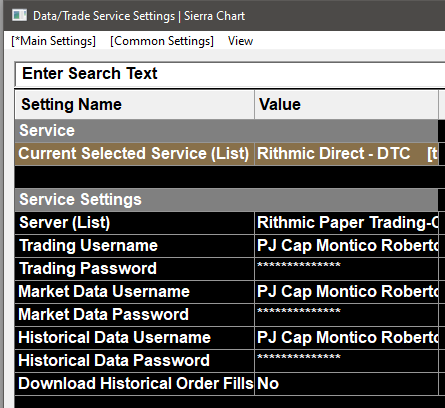Open the Main Settings menu
The image size is (445, 408).
click(x=53, y=41)
